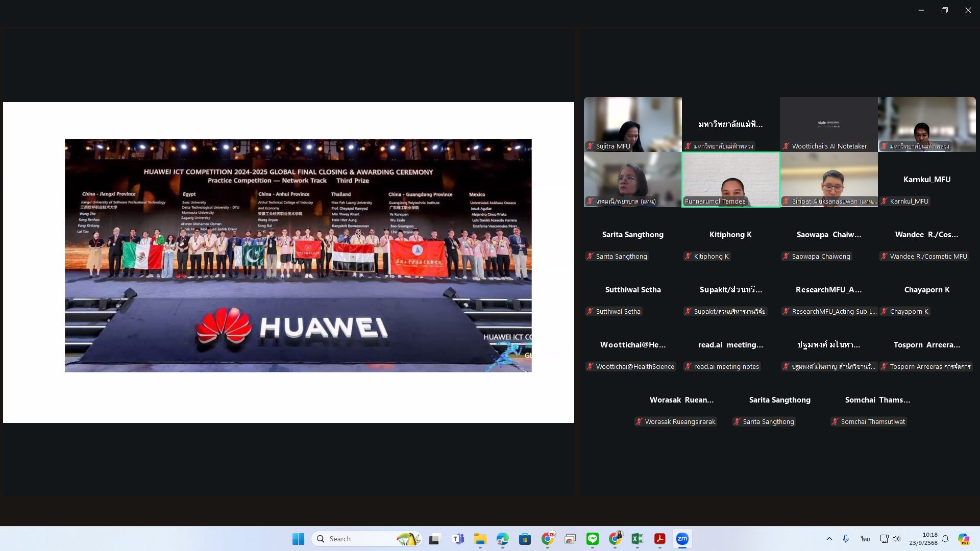Expand hidden system tray icons chevron
980x551 pixels.
(829, 539)
